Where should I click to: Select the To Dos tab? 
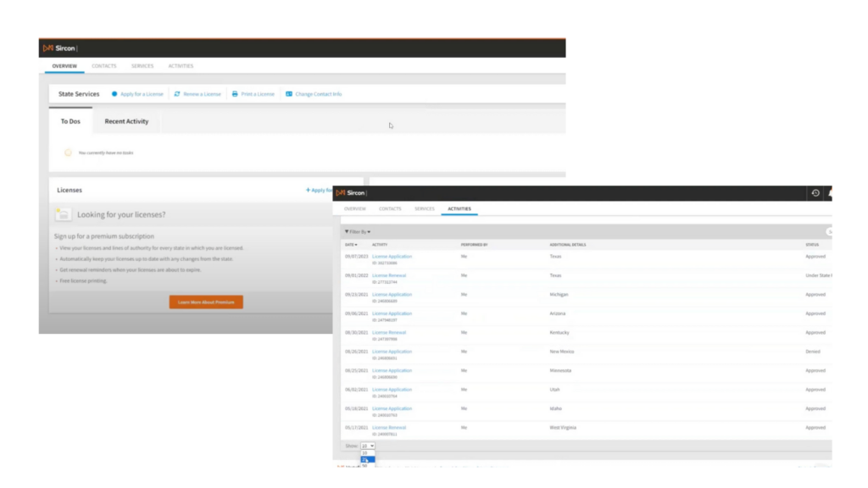(x=70, y=121)
